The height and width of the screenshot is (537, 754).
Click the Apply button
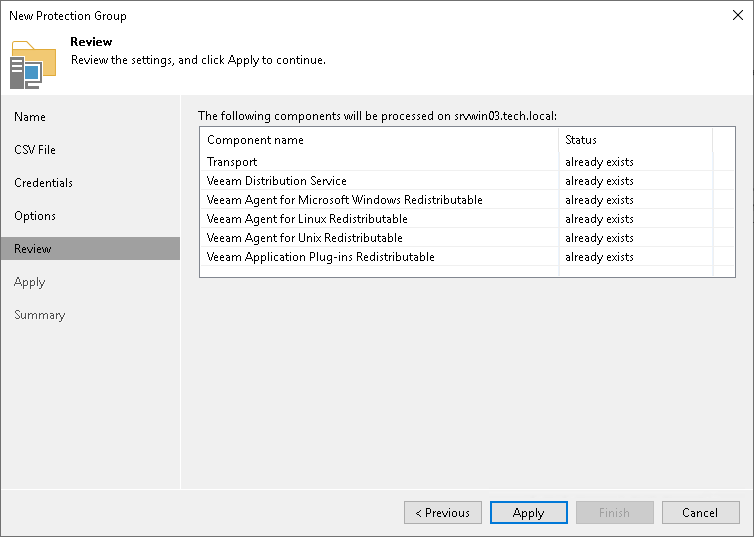(x=528, y=512)
